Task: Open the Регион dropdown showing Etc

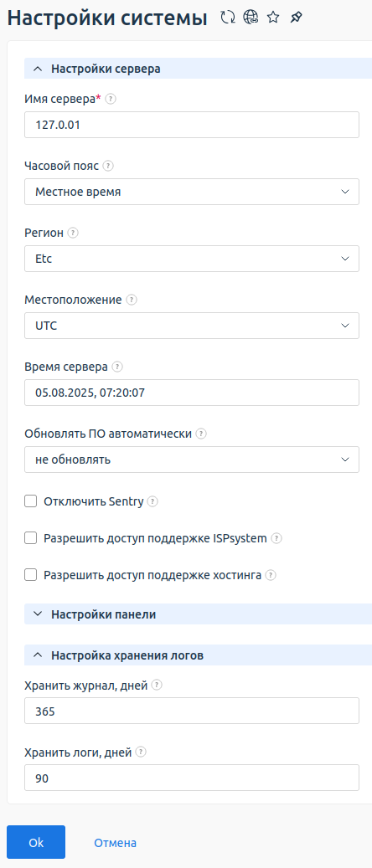Action: pos(192,259)
